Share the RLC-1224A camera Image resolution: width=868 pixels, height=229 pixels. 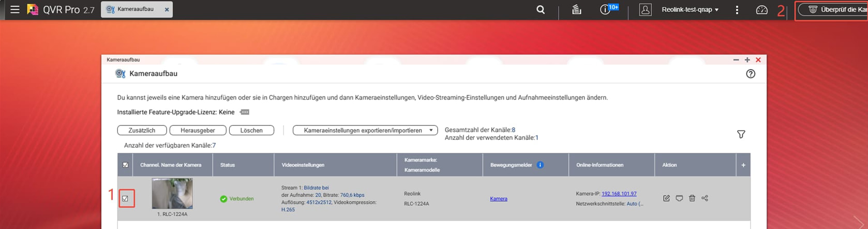pos(705,198)
